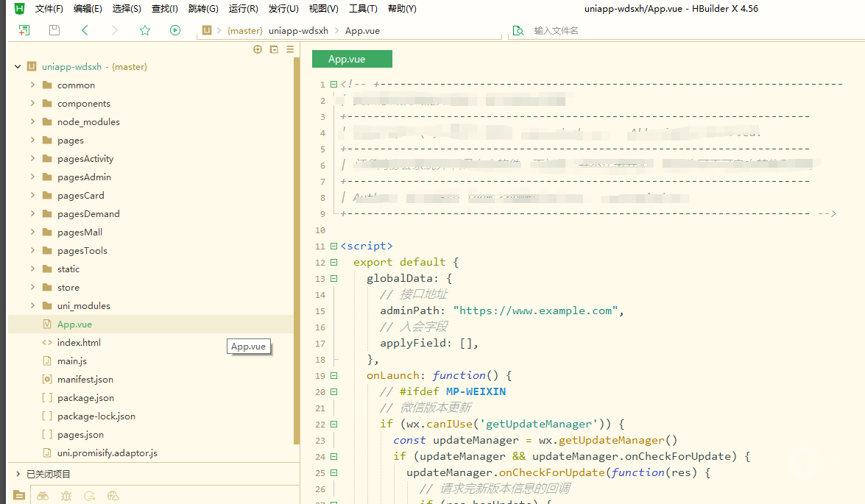Expand the common folder arrow
865x504 pixels.
(32, 85)
